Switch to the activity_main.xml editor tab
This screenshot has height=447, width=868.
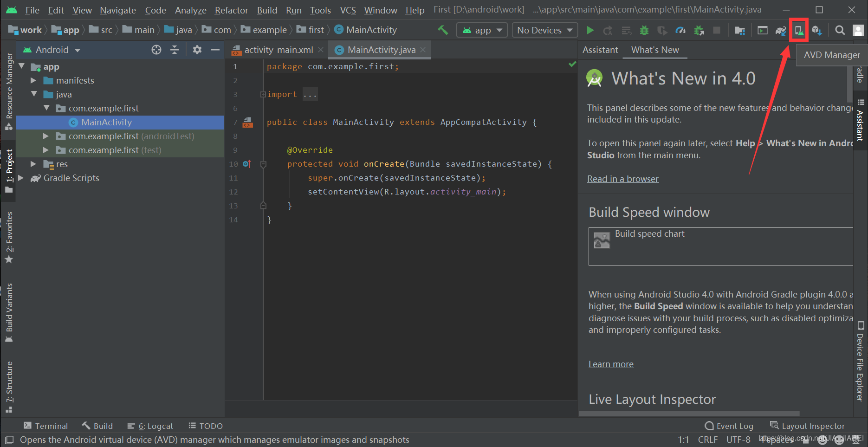(x=278, y=50)
